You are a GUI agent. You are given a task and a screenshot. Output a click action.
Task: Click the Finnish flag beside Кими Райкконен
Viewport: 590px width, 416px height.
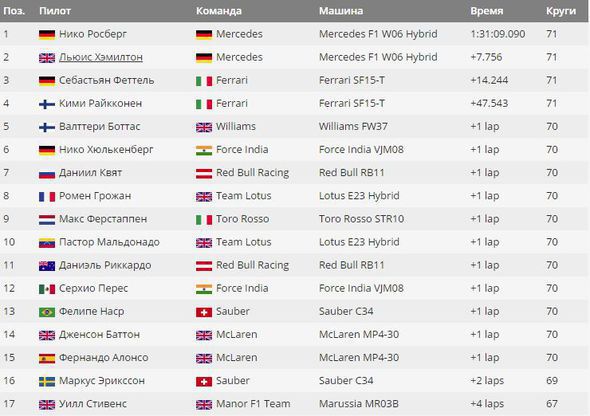point(47,104)
